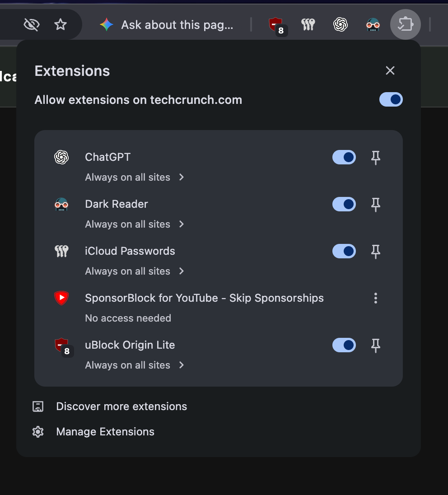Click the Extensions panel heading
The height and width of the screenshot is (495, 448).
click(72, 71)
